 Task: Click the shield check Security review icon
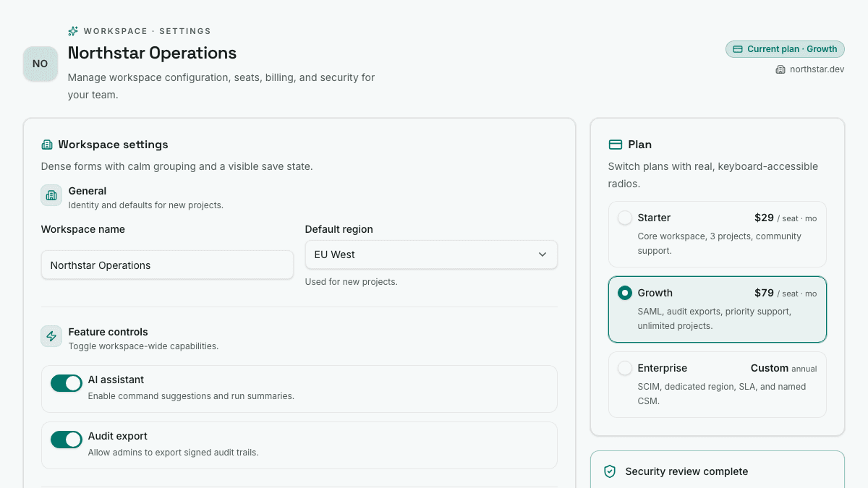610,471
